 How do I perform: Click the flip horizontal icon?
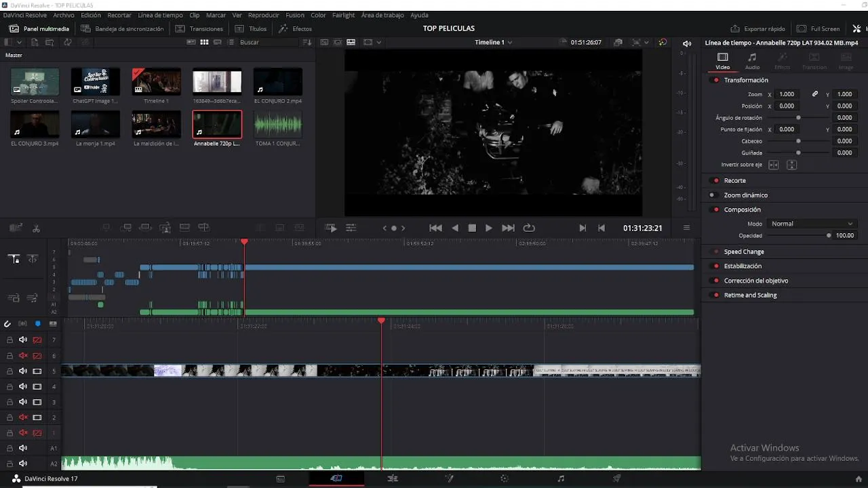click(774, 165)
